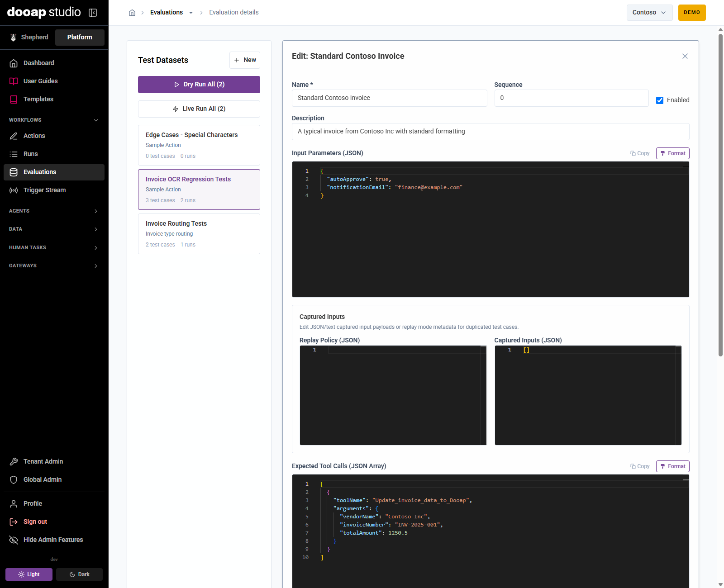
Task: Switch to the Shepherd tab
Action: pos(29,37)
